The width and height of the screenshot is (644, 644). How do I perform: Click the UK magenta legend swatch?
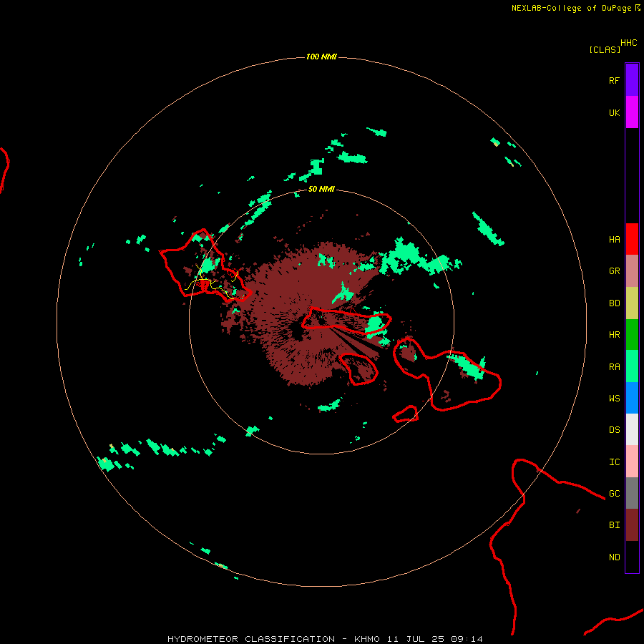(x=632, y=112)
